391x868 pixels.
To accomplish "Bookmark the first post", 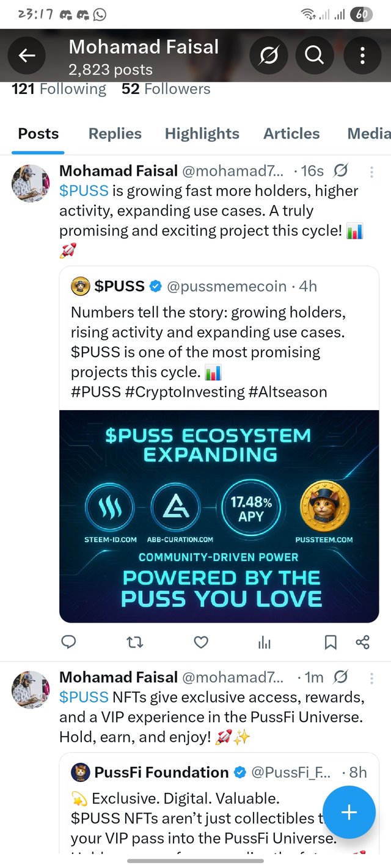I will (x=330, y=642).
